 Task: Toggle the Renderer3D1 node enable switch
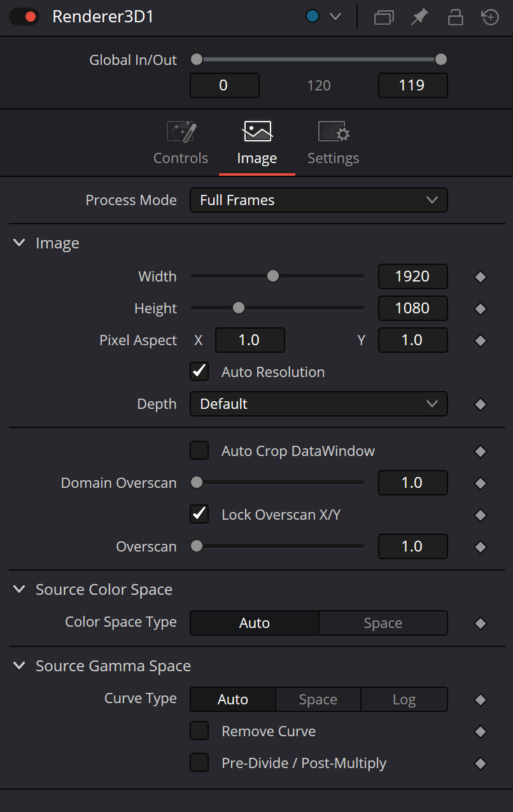pyautogui.click(x=24, y=17)
